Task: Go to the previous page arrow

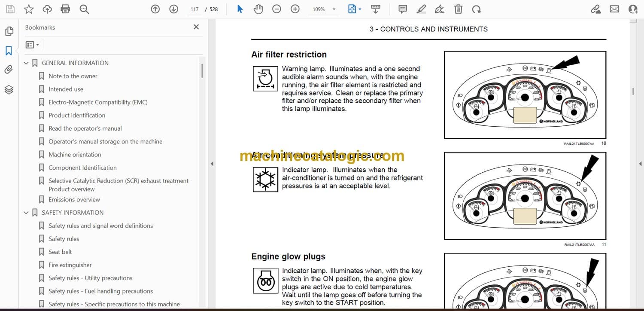Action: (x=155, y=9)
